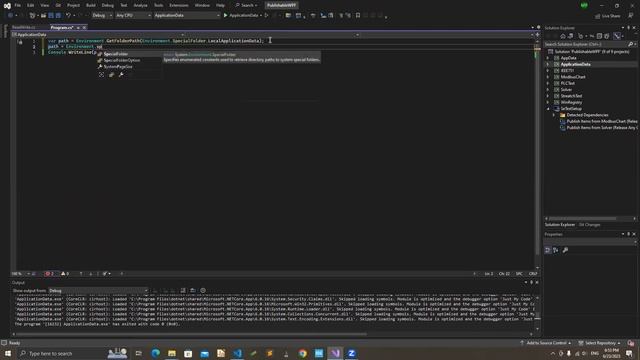Expand the WinRegistry project node

tap(548, 102)
